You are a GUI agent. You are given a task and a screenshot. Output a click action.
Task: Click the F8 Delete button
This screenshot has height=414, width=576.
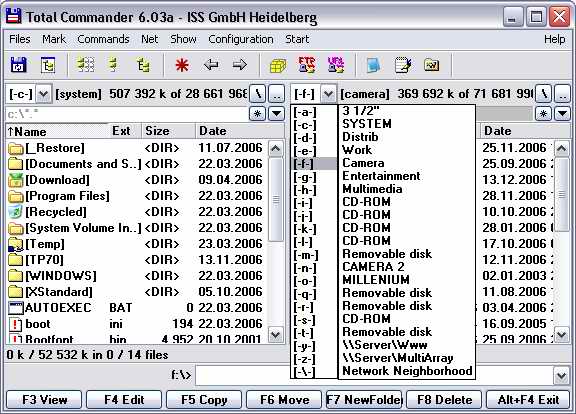(x=444, y=400)
